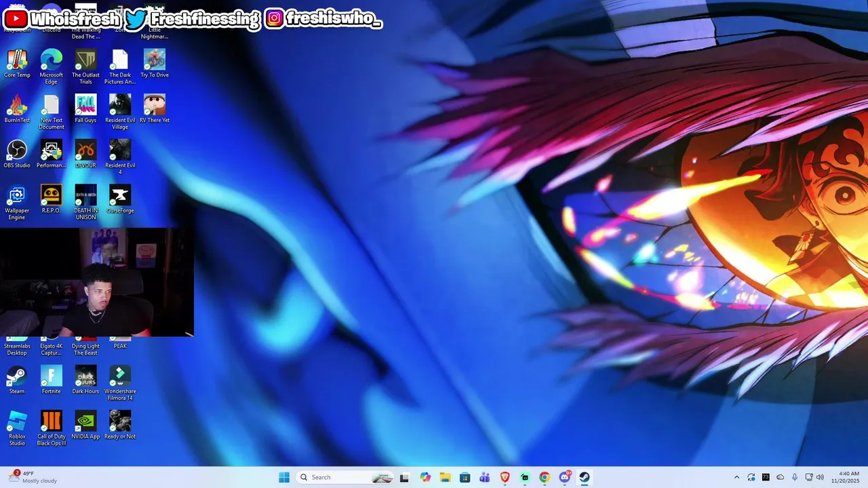Select The Dark Pictures Anthology file icon
The width and height of the screenshot is (868, 488).
coord(120,66)
